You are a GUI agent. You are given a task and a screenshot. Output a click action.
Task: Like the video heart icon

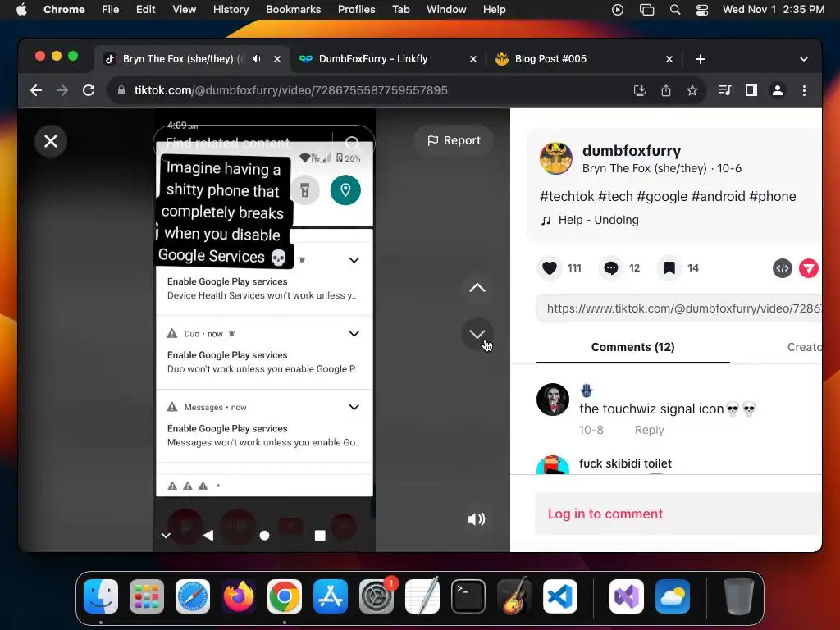[549, 268]
